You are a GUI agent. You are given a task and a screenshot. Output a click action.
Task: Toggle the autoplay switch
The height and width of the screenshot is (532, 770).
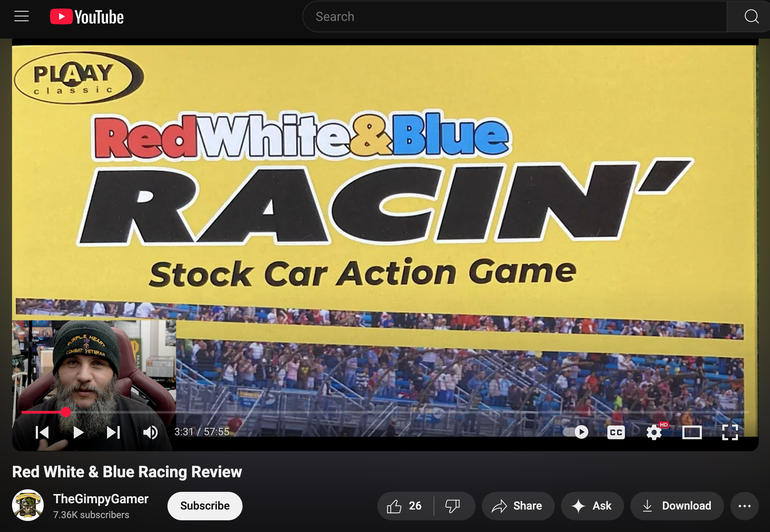point(576,432)
